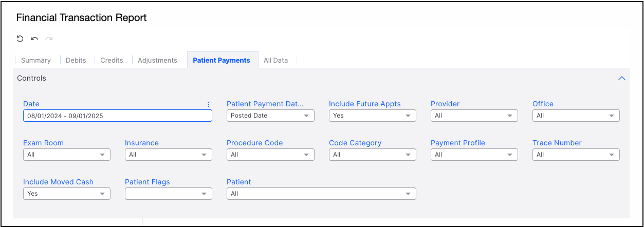Collapse the Controls panel with the chevron
The height and width of the screenshot is (227, 644).
(x=621, y=79)
